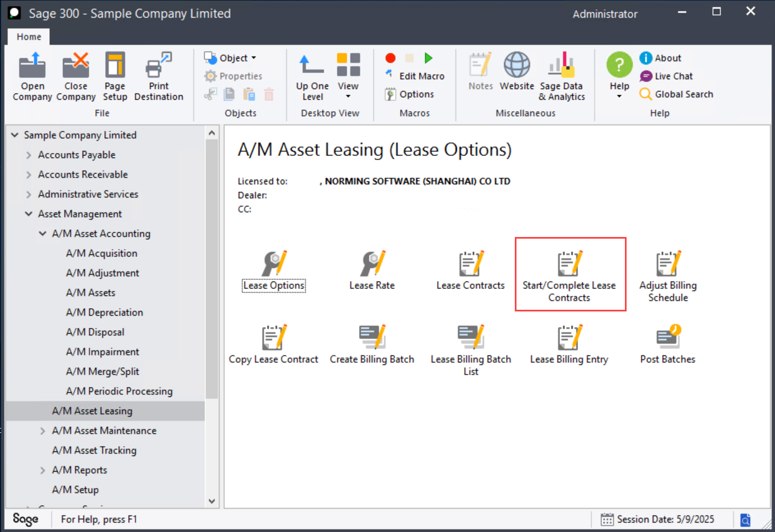Expand A/M Reports node
The width and height of the screenshot is (775, 532).
(x=43, y=470)
